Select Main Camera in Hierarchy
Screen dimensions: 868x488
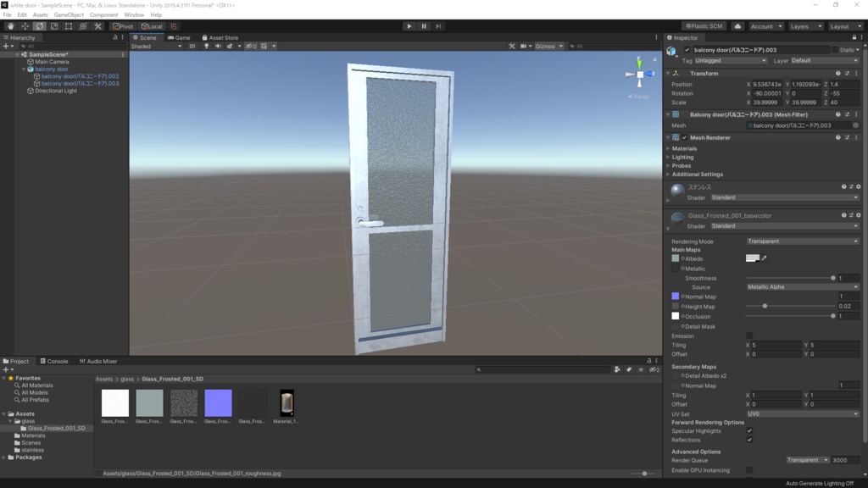[52, 62]
